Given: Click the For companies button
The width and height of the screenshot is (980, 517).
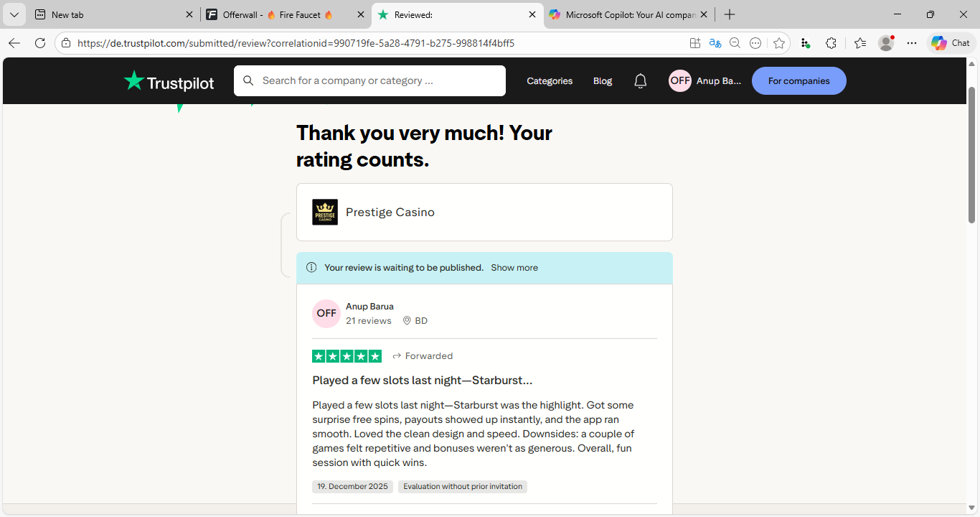Looking at the screenshot, I should [x=799, y=81].
